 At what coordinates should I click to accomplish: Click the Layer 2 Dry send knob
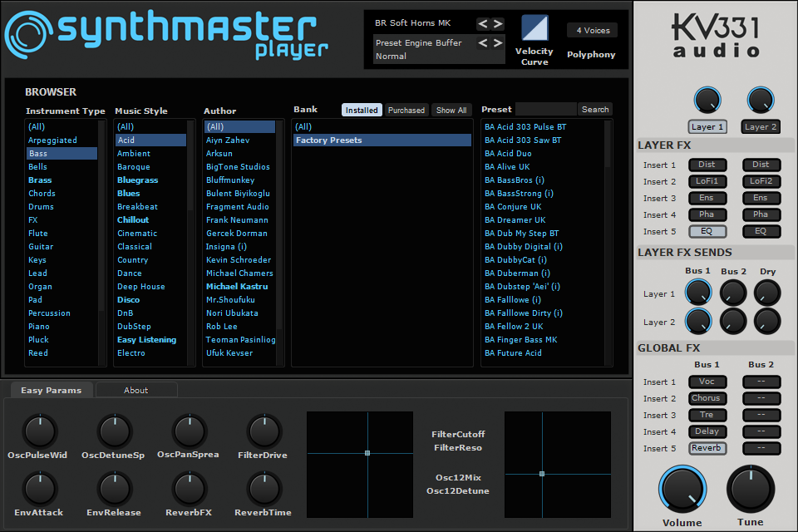point(767,321)
